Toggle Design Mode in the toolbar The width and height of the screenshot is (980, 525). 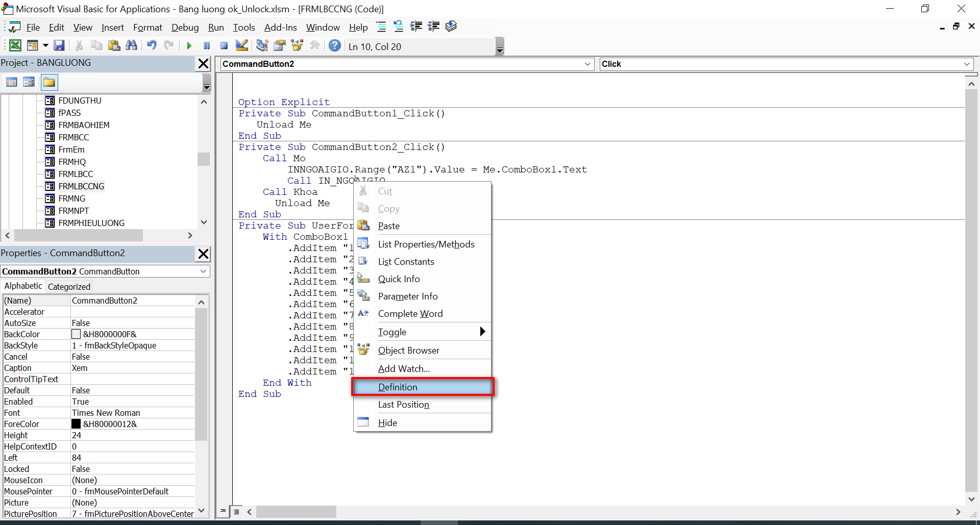(242, 46)
